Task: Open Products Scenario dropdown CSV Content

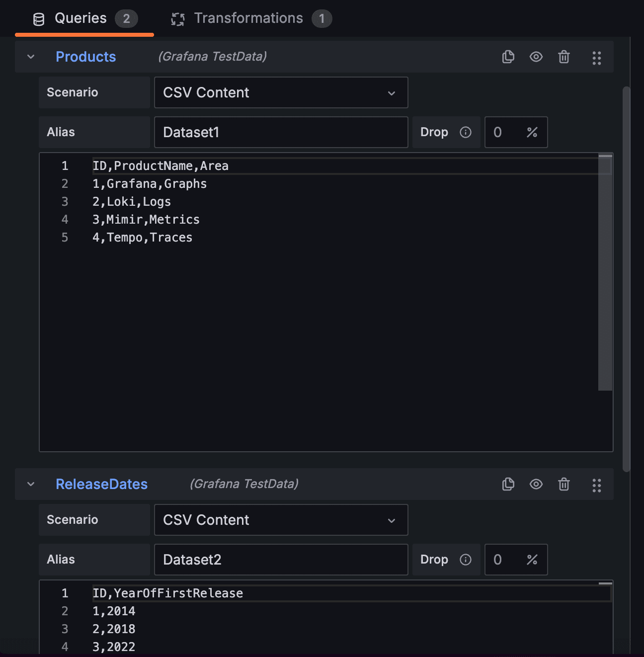Action: coord(281,92)
